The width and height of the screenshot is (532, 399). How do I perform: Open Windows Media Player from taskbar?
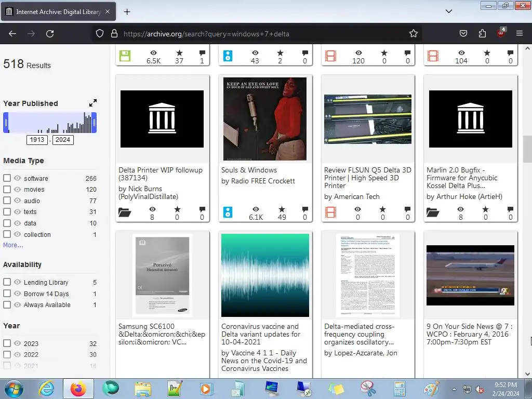point(206,389)
